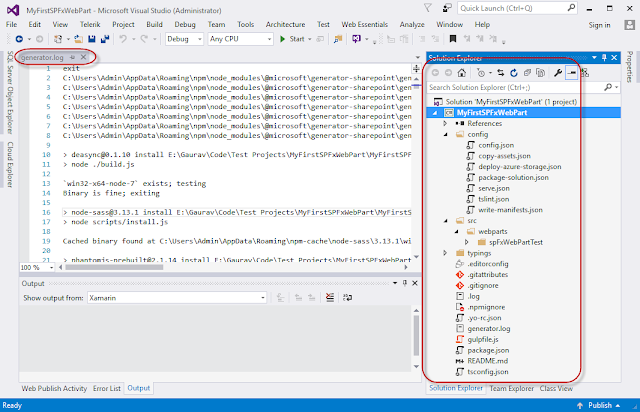Switch to the Team Explorer tab
Screen dimensions: 640x412
(x=511, y=388)
